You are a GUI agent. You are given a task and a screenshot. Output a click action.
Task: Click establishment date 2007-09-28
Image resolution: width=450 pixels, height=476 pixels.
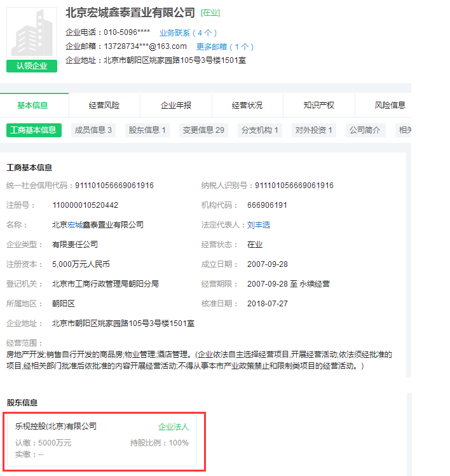click(267, 264)
